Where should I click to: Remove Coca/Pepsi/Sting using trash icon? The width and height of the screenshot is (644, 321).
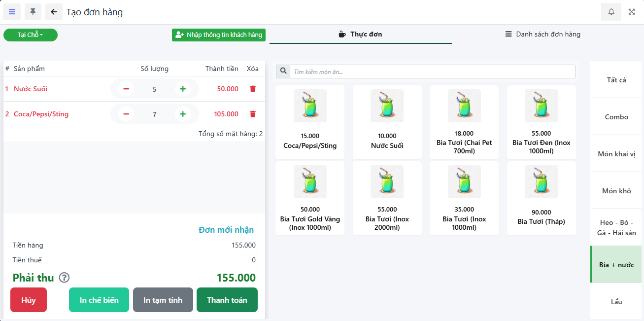[253, 114]
